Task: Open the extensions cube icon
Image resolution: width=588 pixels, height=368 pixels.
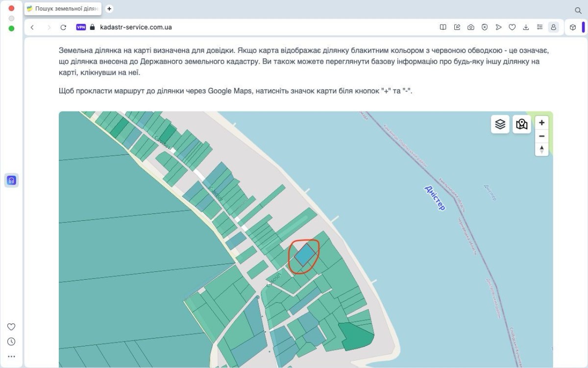Action: [573, 27]
